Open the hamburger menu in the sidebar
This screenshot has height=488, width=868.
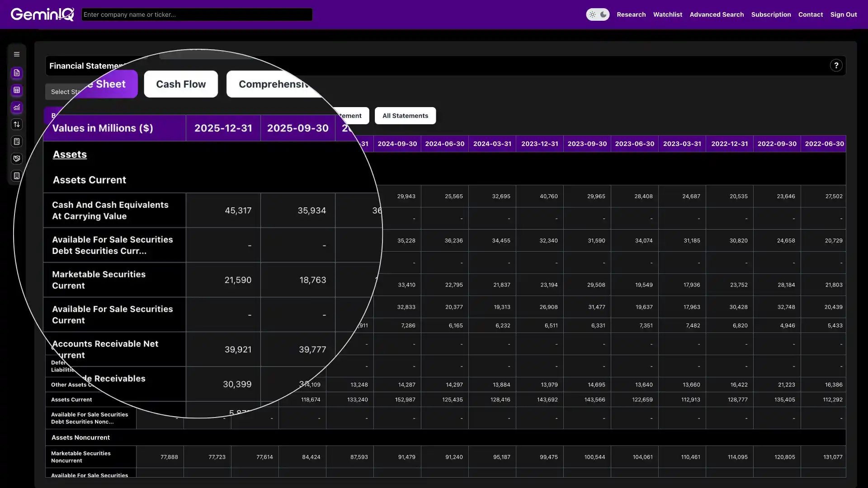point(17,54)
